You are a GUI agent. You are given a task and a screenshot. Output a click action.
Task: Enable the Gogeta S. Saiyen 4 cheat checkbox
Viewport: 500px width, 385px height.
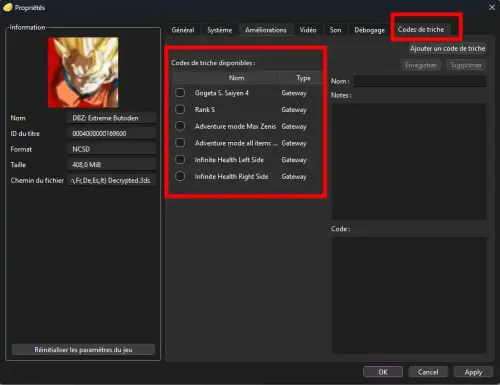coord(180,93)
